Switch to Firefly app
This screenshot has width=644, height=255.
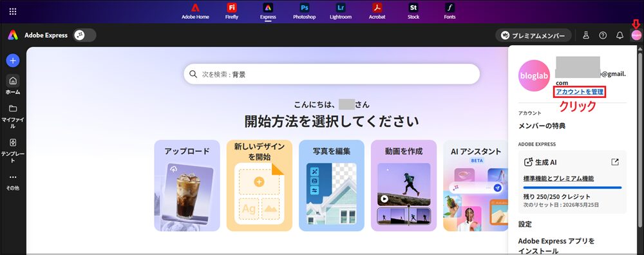(232, 12)
